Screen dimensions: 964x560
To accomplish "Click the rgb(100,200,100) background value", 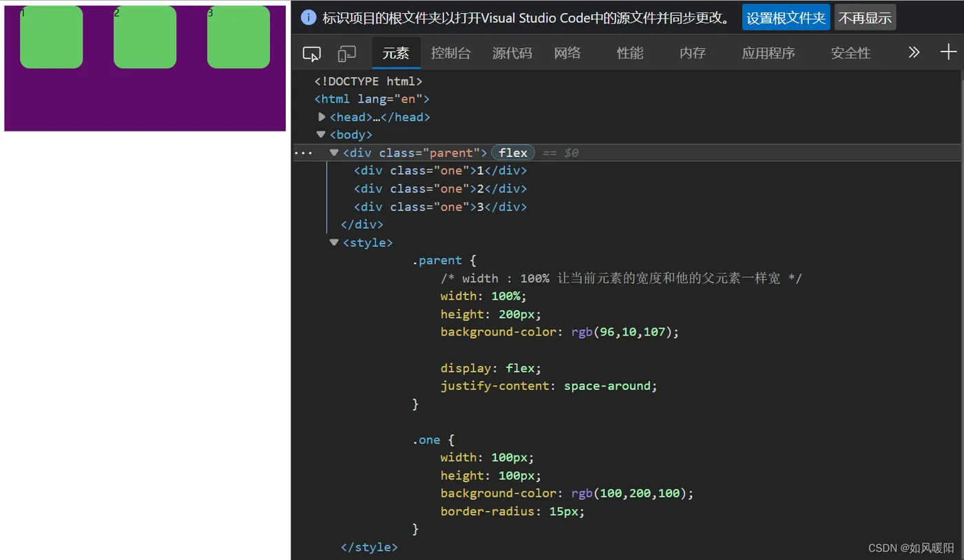I will [629, 493].
